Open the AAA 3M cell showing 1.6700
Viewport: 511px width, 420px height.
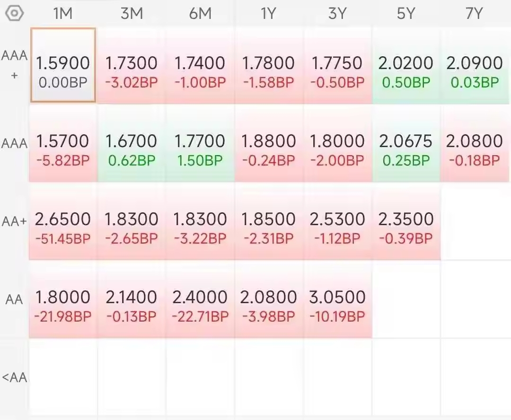132,143
